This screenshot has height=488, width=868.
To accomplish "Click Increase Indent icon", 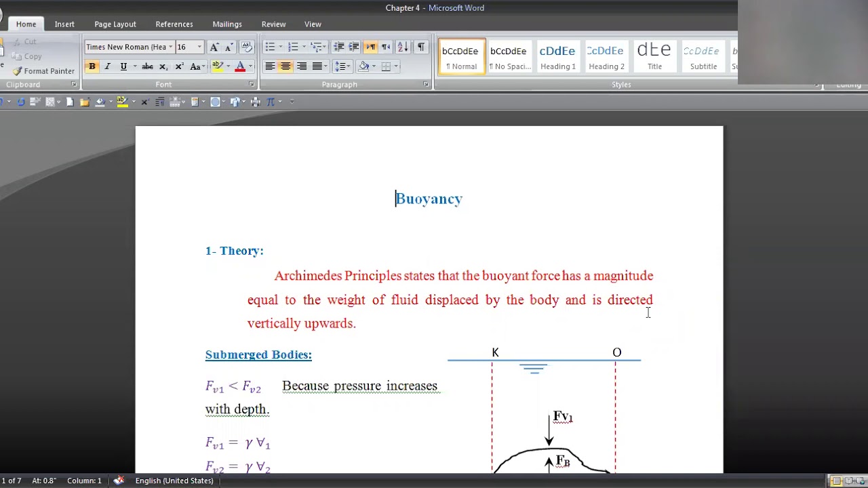I will pyautogui.click(x=354, y=47).
